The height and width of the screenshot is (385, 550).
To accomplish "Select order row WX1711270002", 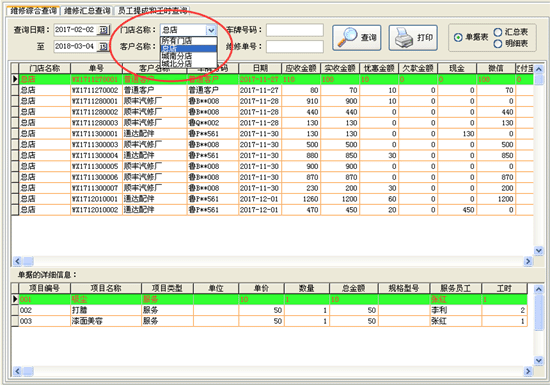I will coord(272,90).
